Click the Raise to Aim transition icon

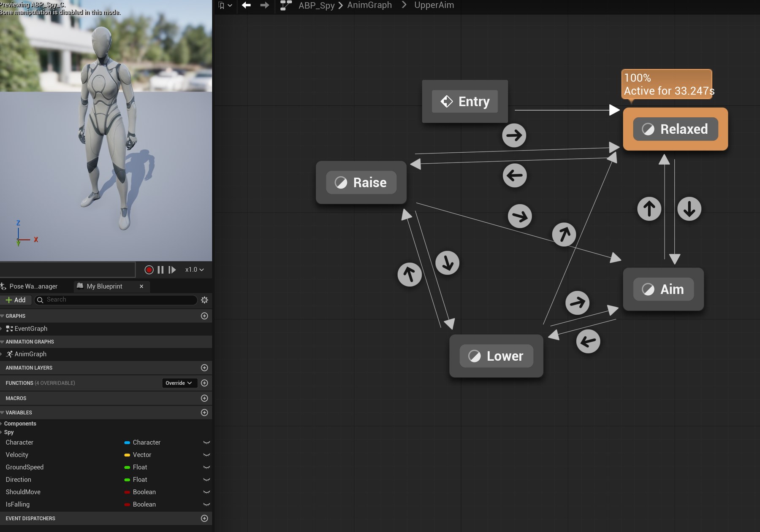click(520, 216)
